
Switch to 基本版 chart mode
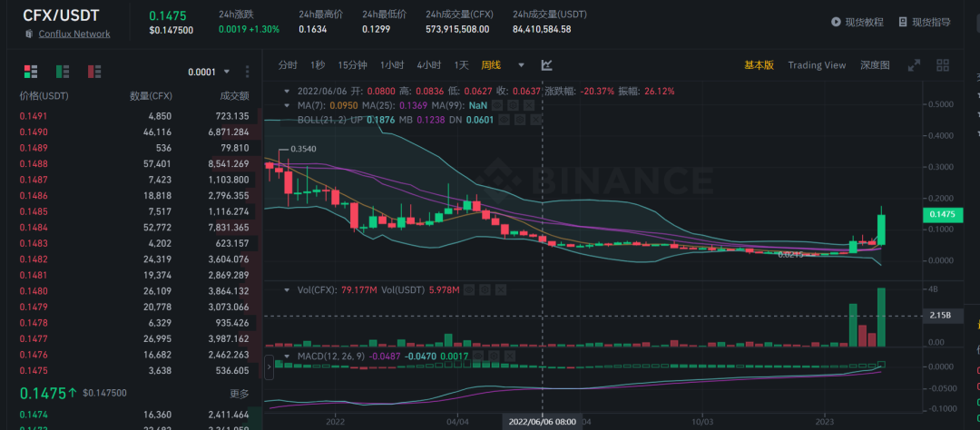[x=759, y=65]
